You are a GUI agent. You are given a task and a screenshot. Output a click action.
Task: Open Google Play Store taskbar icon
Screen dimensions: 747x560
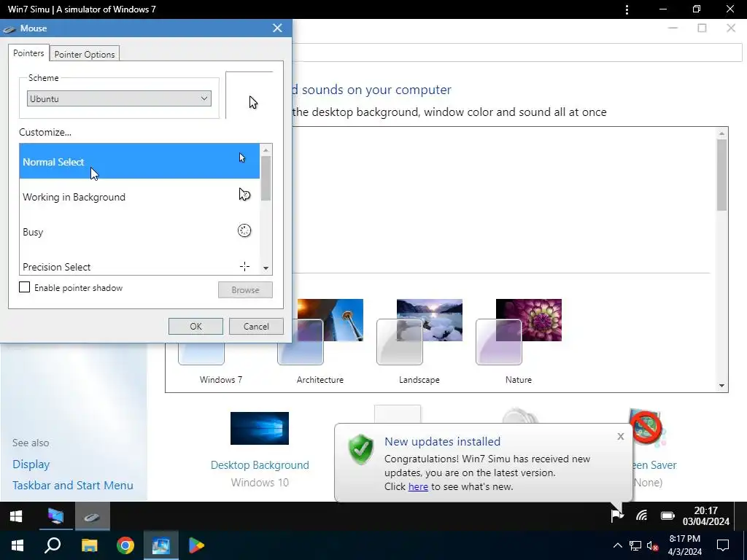(196, 545)
